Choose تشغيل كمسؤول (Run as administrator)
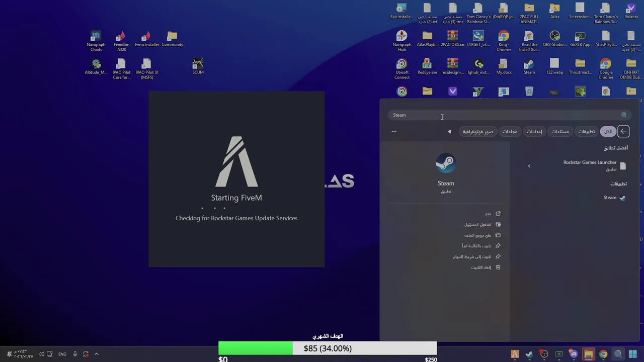The image size is (644, 362). point(482,224)
